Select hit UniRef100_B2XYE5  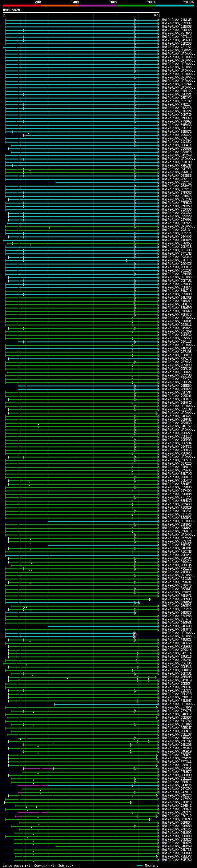177,182
